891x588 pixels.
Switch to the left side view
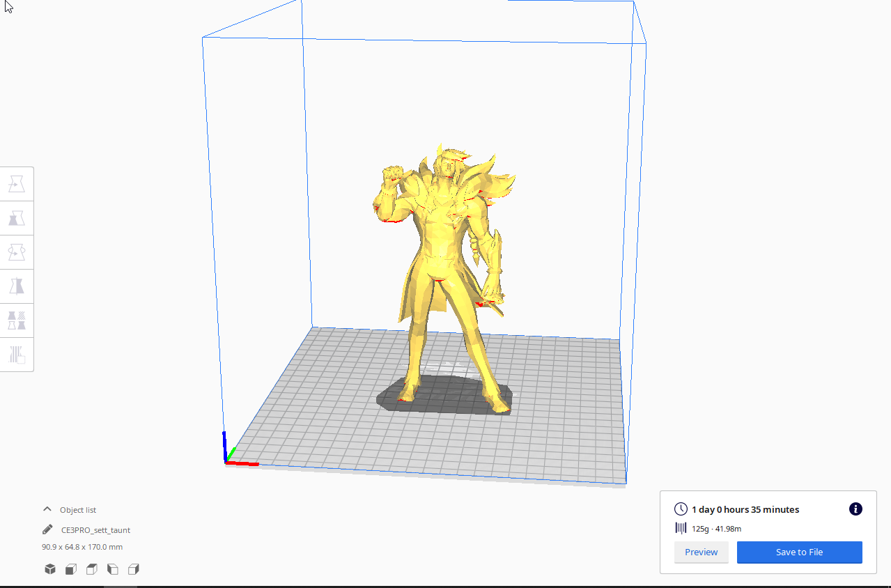[x=112, y=568]
